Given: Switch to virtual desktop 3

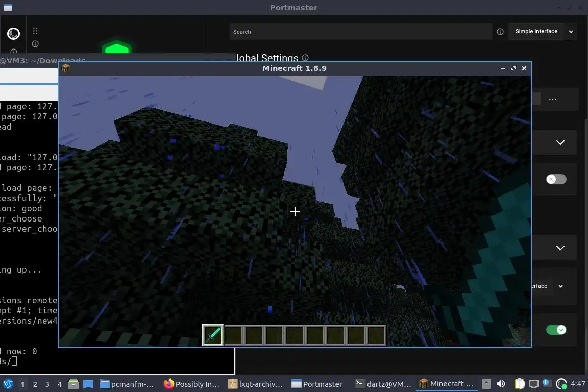Looking at the screenshot, I should pyautogui.click(x=47, y=384).
